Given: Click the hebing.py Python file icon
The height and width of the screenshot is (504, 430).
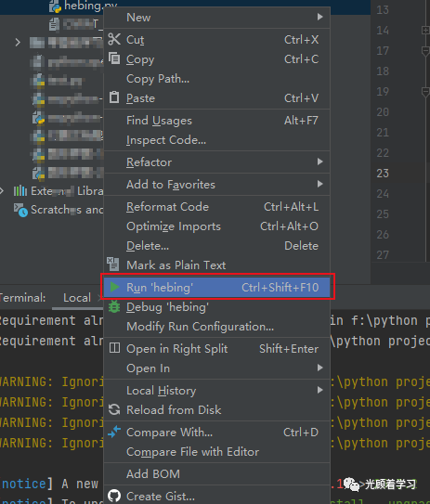Looking at the screenshot, I should click(x=55, y=6).
